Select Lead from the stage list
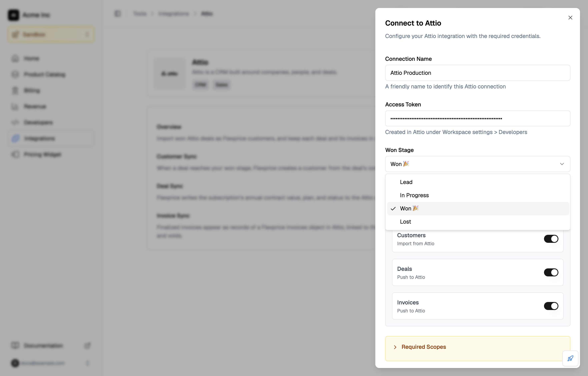Screen dimensions: 588x376 478,182
